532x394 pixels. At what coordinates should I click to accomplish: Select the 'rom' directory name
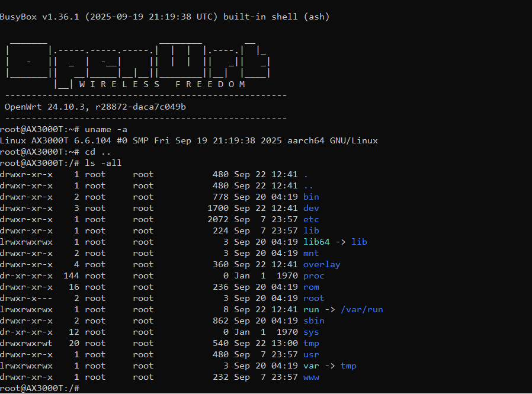311,287
